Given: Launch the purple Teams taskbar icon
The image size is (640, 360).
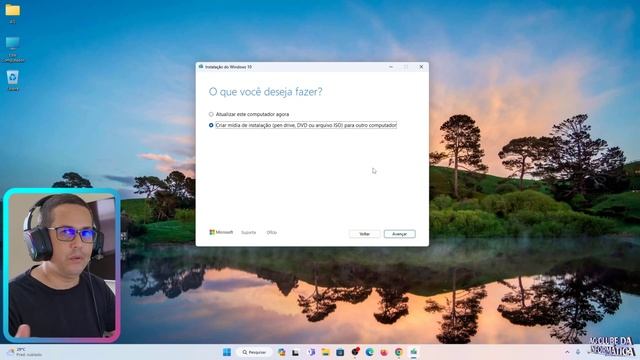Looking at the screenshot, I should click(311, 352).
